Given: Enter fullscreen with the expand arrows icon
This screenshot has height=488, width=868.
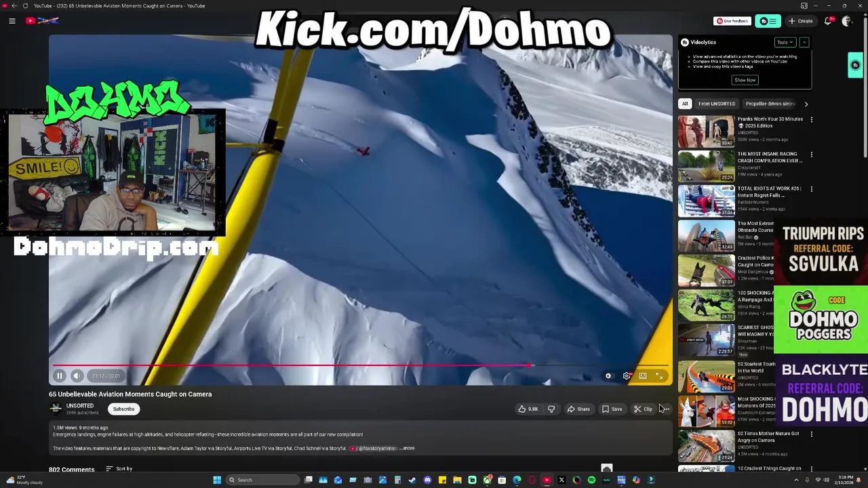Looking at the screenshot, I should pyautogui.click(x=659, y=375).
